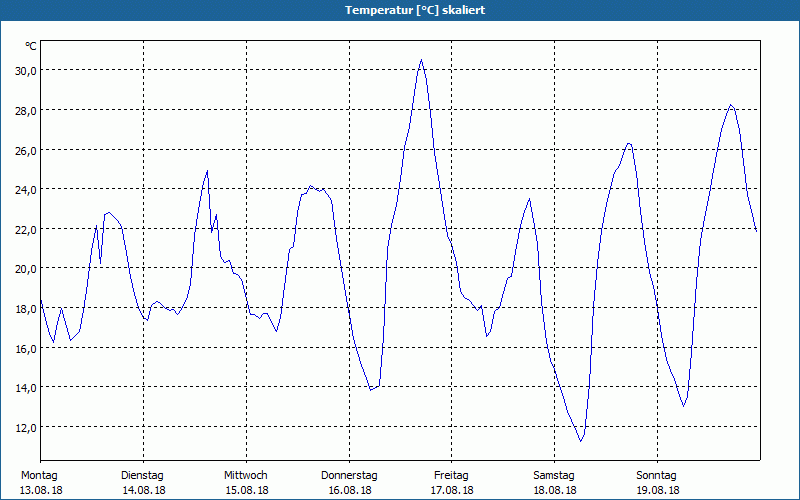Pick the 22,0 y-axis label
800x500 pixels.
pos(24,229)
